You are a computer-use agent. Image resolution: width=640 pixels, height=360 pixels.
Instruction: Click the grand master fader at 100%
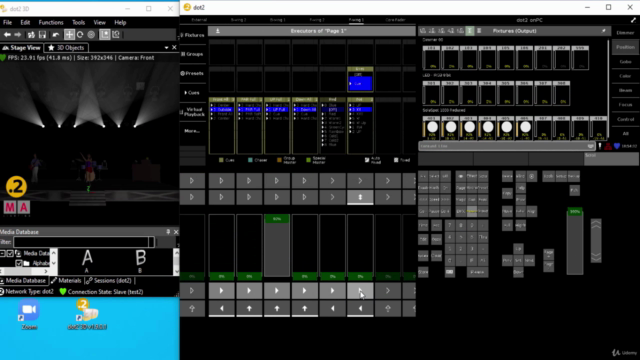(x=575, y=241)
